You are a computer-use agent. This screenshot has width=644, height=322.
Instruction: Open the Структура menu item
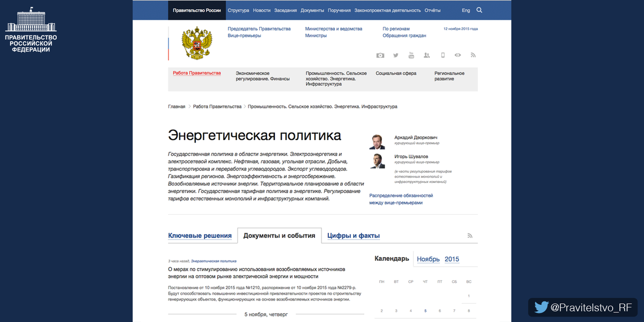238,10
